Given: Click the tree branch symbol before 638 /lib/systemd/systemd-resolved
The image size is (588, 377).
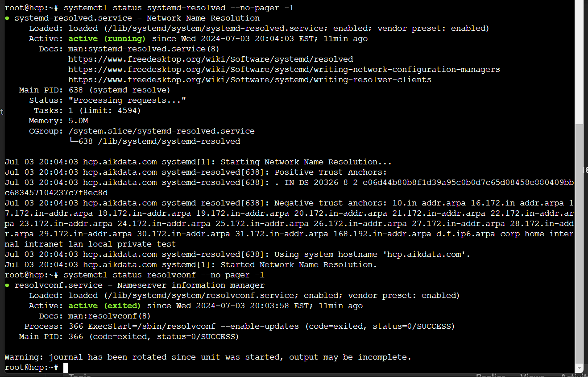Looking at the screenshot, I should 73,142.
